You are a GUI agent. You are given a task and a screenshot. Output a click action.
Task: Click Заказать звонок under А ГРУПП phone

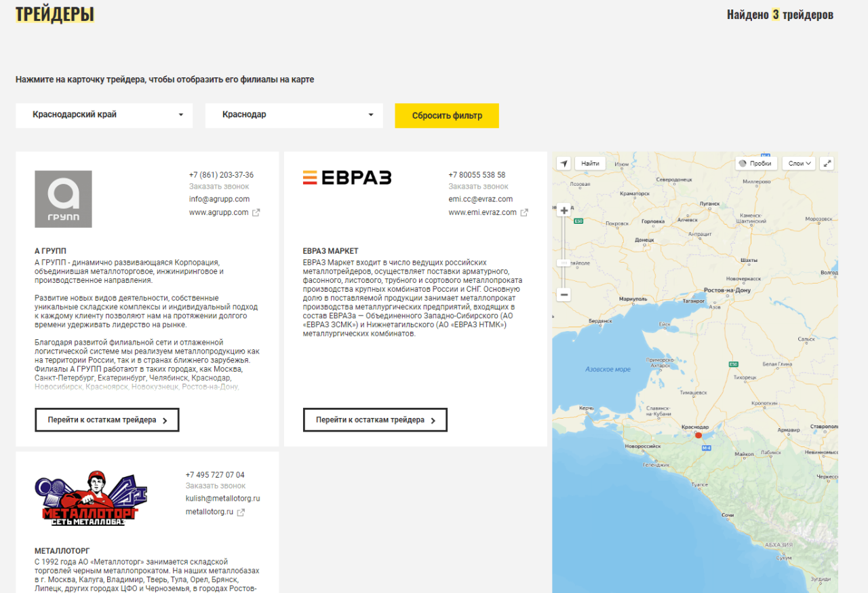pyautogui.click(x=219, y=187)
